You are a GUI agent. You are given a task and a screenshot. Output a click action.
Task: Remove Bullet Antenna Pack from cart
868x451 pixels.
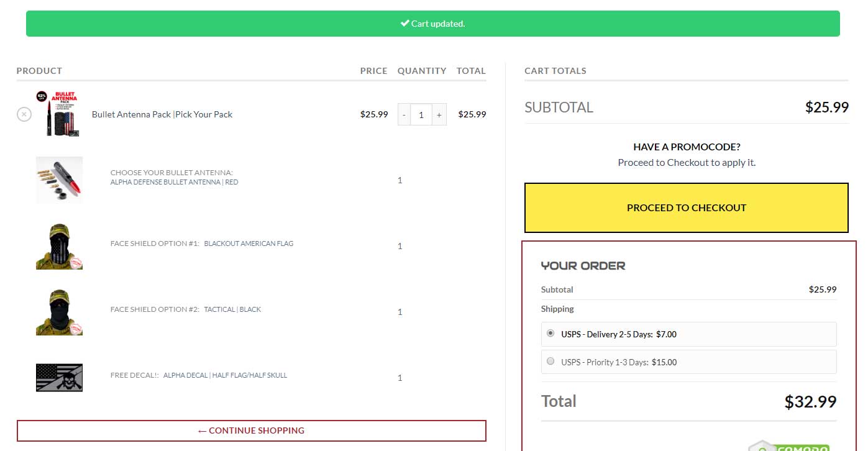tap(24, 114)
